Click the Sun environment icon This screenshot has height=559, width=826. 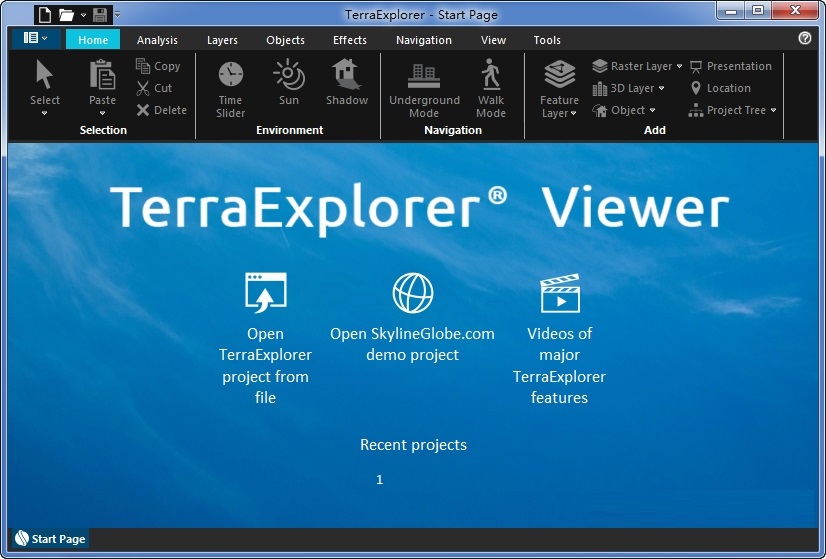[289, 75]
